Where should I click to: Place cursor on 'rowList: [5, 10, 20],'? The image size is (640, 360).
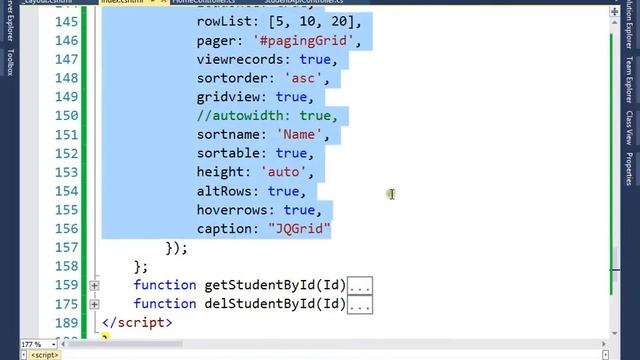(x=279, y=22)
